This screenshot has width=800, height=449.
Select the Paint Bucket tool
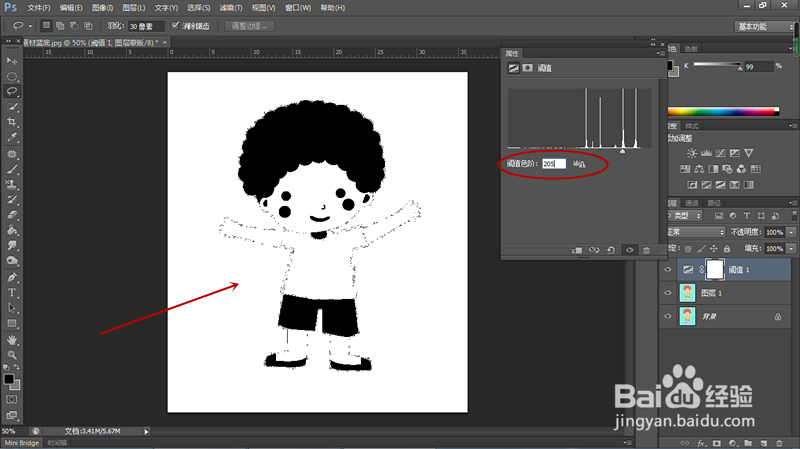[12, 230]
